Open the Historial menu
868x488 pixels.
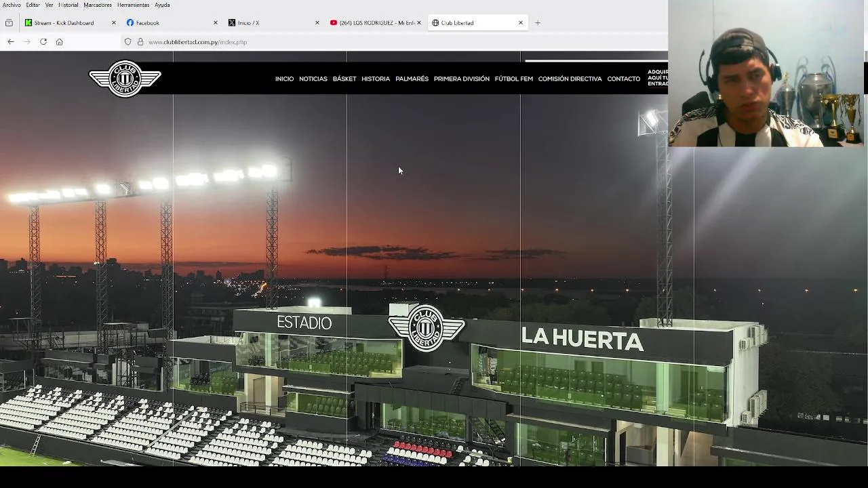coord(68,5)
